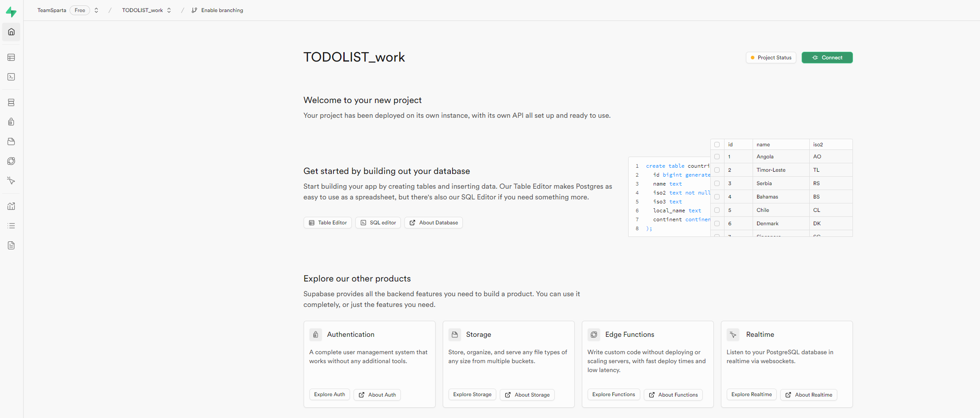Click Explore Auth button
Screen dimensions: 980x418
[x=329, y=394]
